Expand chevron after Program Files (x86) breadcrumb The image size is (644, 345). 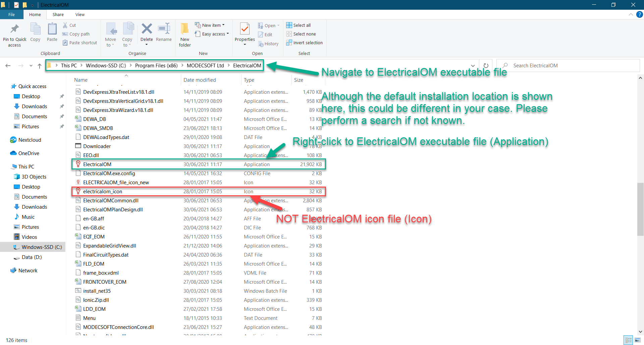tap(182, 66)
